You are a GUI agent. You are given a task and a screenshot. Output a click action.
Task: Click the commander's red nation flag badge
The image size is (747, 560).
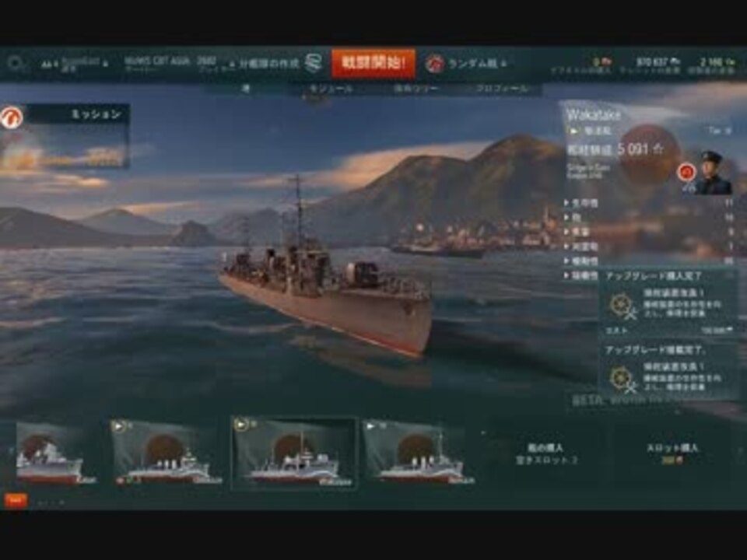686,172
